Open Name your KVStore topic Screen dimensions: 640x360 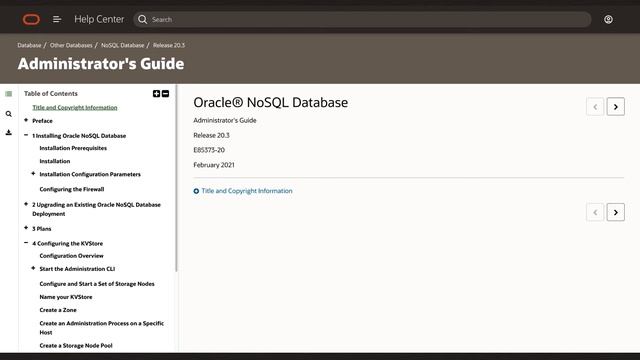point(66,297)
